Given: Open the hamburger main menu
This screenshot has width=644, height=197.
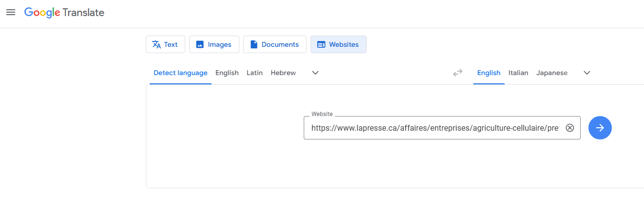Looking at the screenshot, I should pos(11,12).
